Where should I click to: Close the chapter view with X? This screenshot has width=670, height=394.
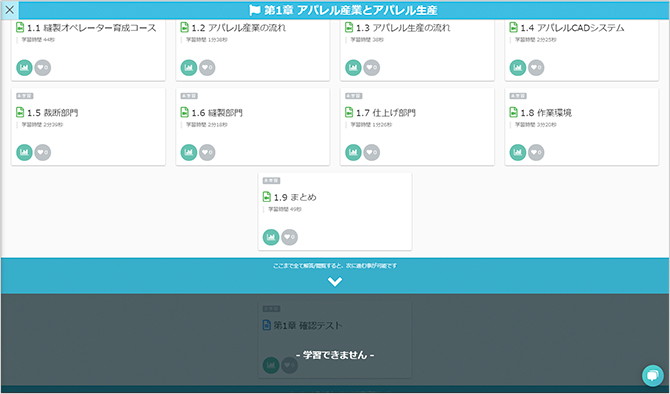pyautogui.click(x=9, y=9)
